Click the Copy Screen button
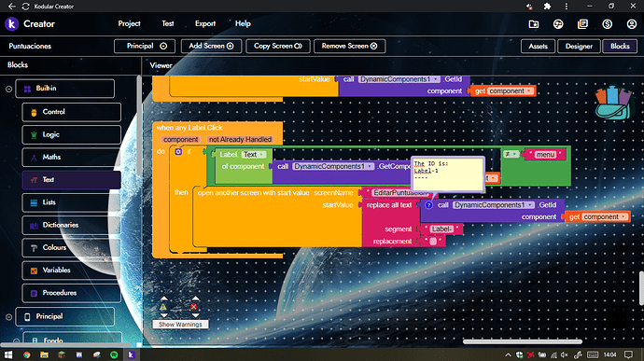Image resolution: width=644 pixels, height=361 pixels. (x=277, y=46)
